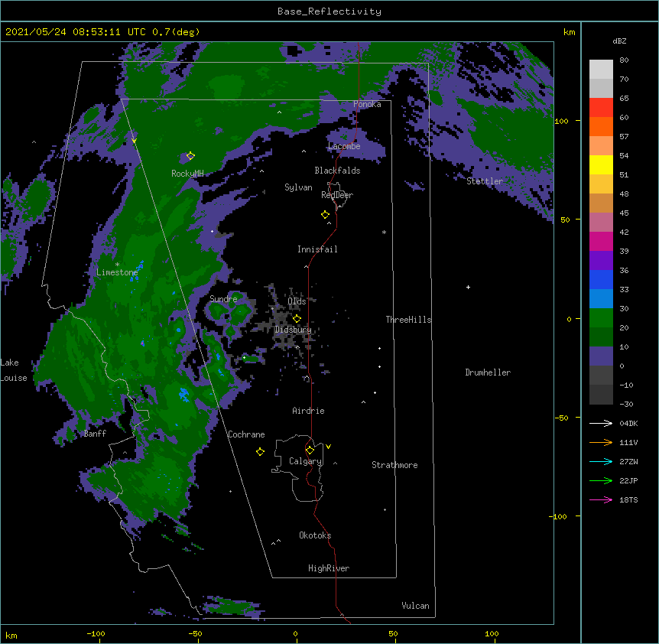
Task: Click the Vulcan label
Action: pos(415,606)
